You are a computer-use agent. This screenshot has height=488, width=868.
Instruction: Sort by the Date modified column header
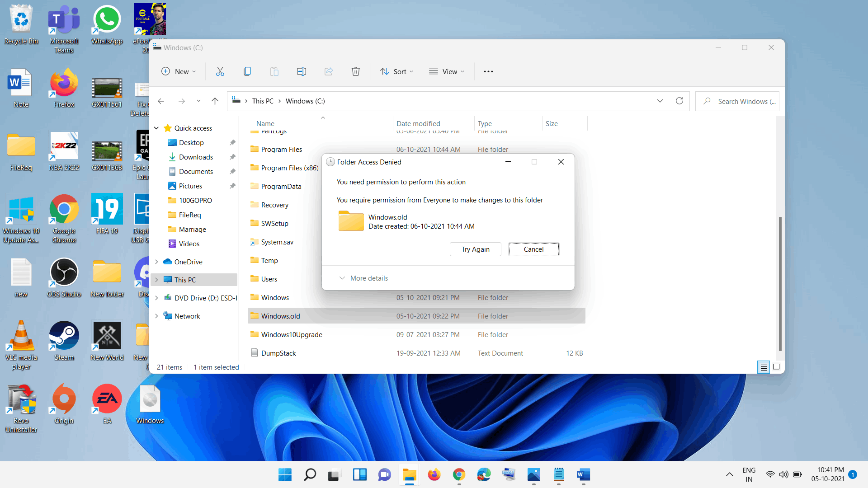[x=418, y=124]
